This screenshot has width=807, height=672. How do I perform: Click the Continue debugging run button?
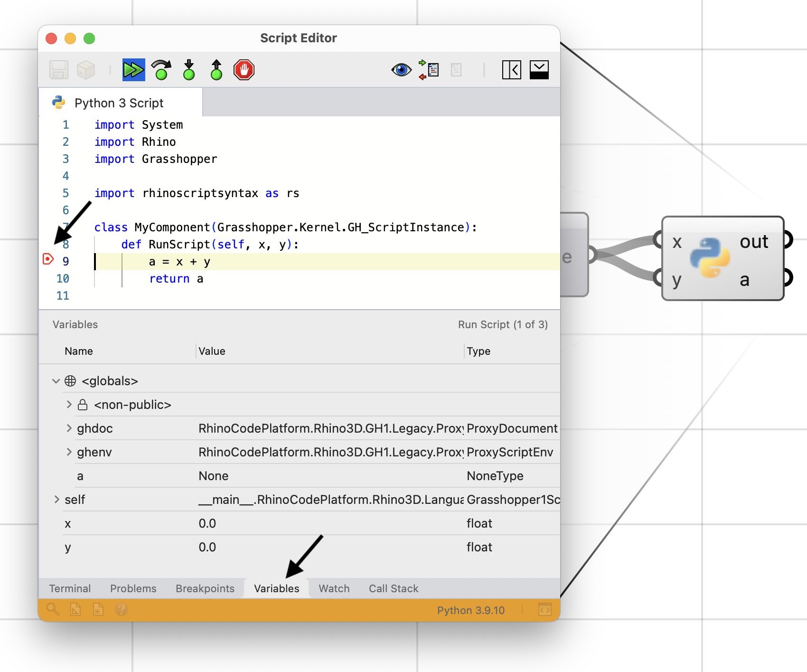point(133,70)
